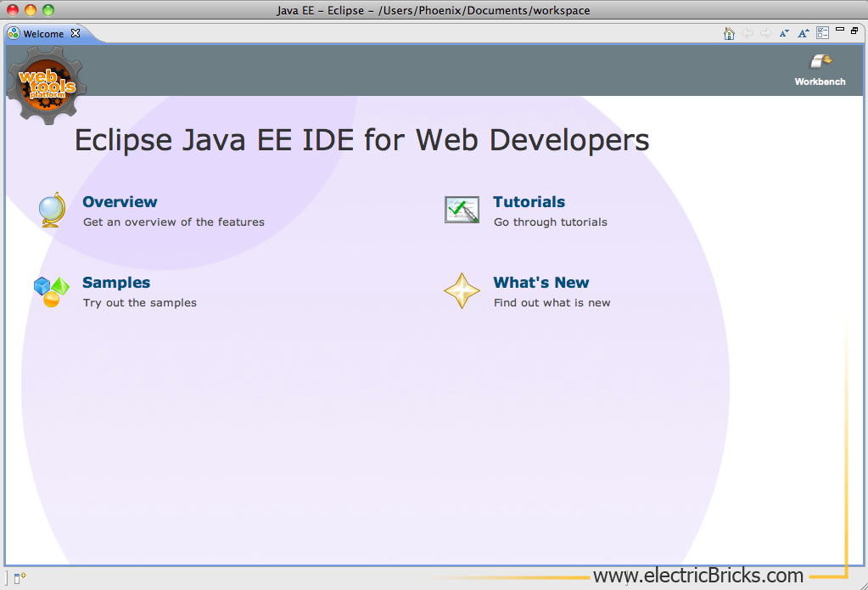Click the Samples link to try samples

click(115, 283)
